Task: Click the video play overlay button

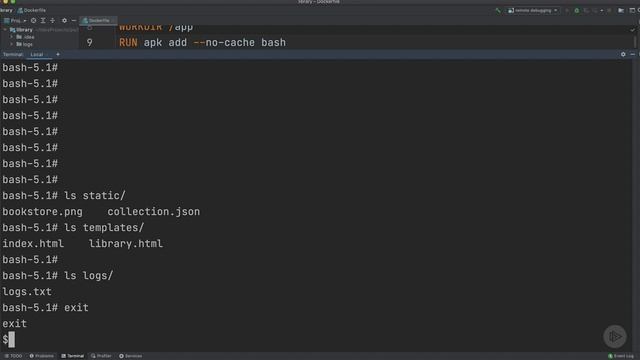Action: [615, 336]
